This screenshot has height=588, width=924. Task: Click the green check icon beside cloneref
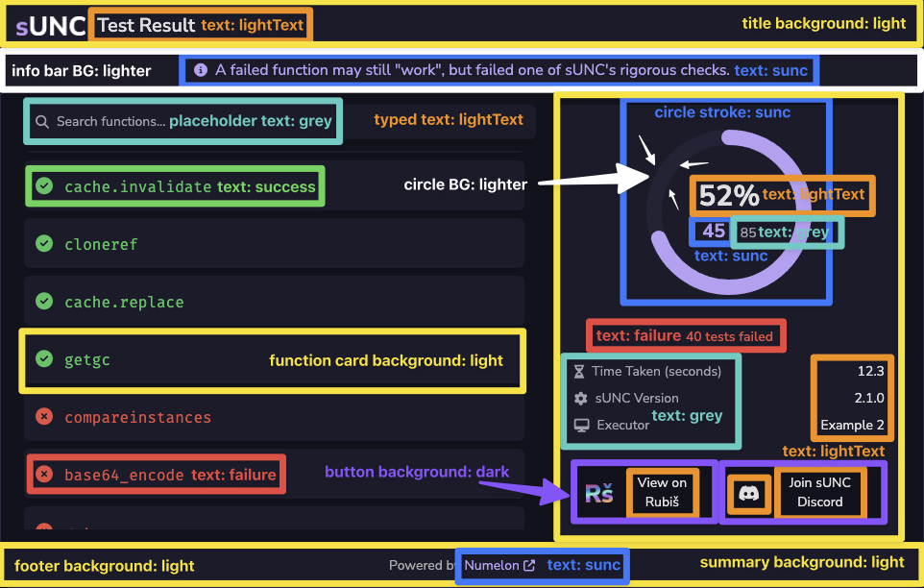tap(44, 243)
